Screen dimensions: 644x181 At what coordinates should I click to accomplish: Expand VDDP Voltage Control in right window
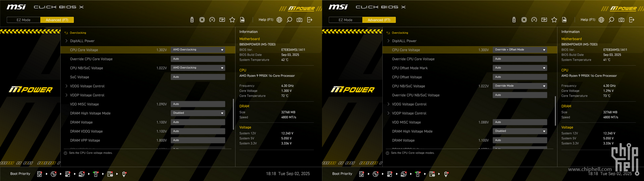coord(408,113)
